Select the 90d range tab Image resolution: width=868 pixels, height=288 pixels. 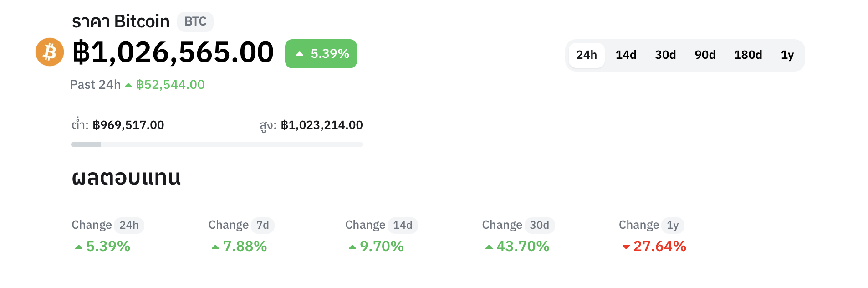click(x=705, y=55)
